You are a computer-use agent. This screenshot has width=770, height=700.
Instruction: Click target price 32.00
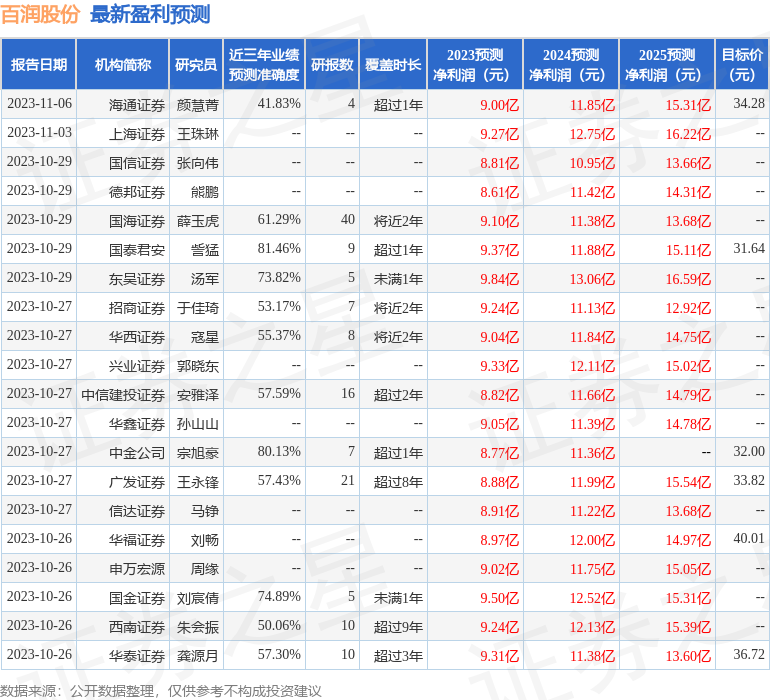point(749,451)
